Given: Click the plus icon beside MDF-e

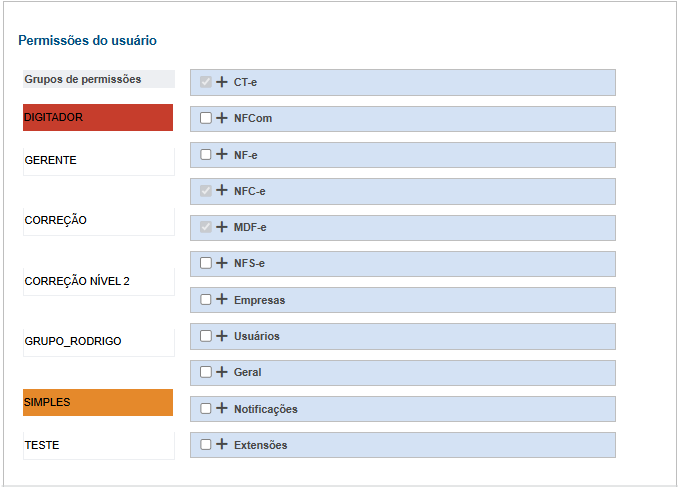Looking at the screenshot, I should pyautogui.click(x=222, y=227).
